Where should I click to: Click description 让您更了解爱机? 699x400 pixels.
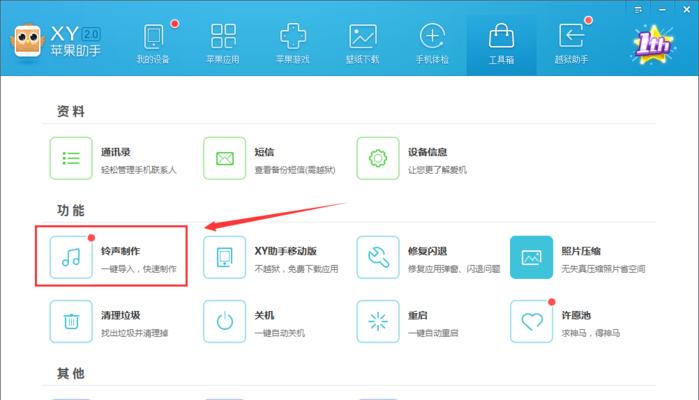pos(437,170)
